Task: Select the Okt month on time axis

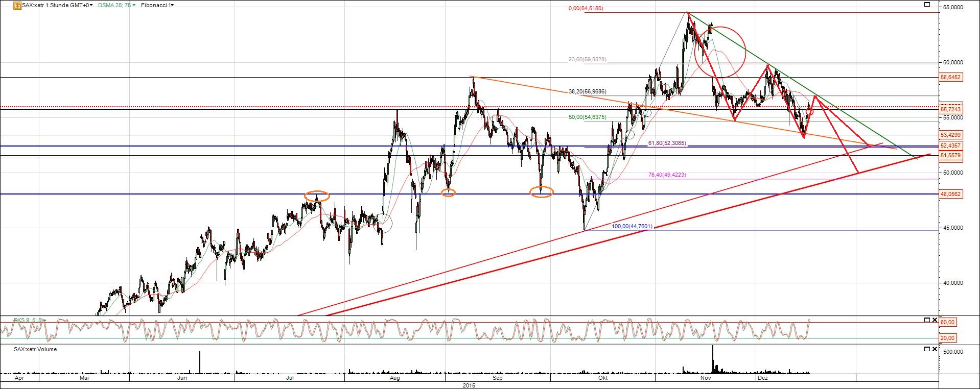Action: tap(603, 378)
